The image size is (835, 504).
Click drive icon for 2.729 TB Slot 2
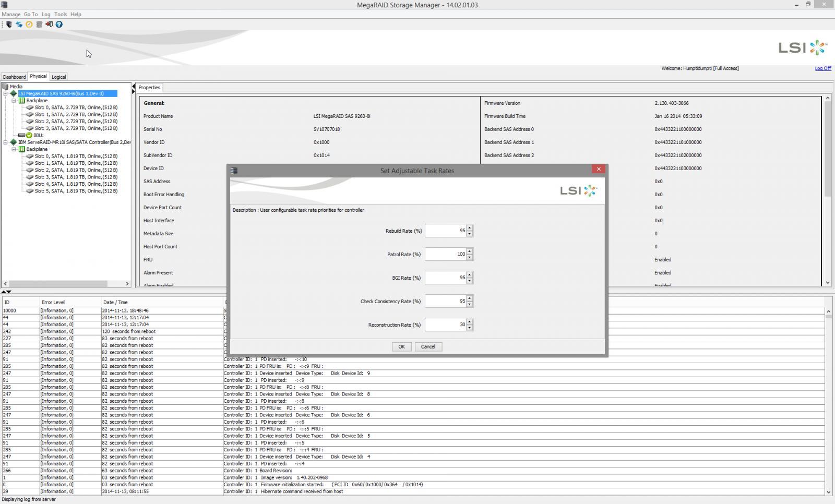30,122
